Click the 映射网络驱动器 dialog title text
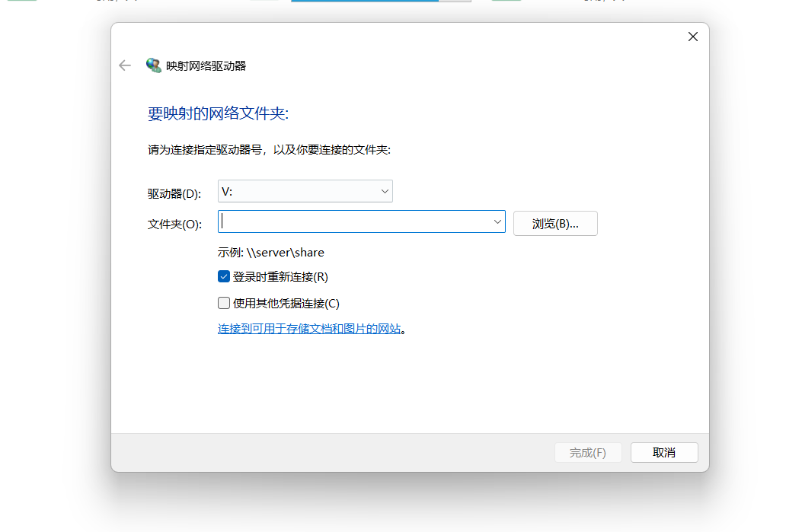The image size is (802, 532). [206, 66]
